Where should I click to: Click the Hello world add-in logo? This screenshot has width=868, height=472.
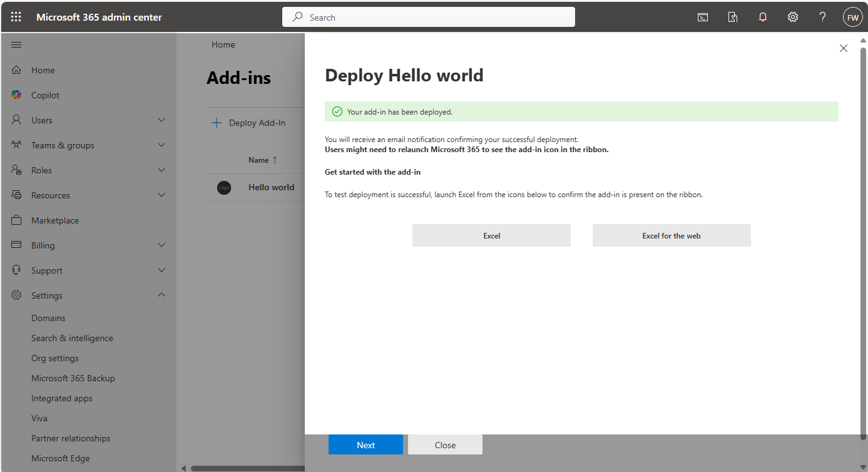click(x=224, y=187)
